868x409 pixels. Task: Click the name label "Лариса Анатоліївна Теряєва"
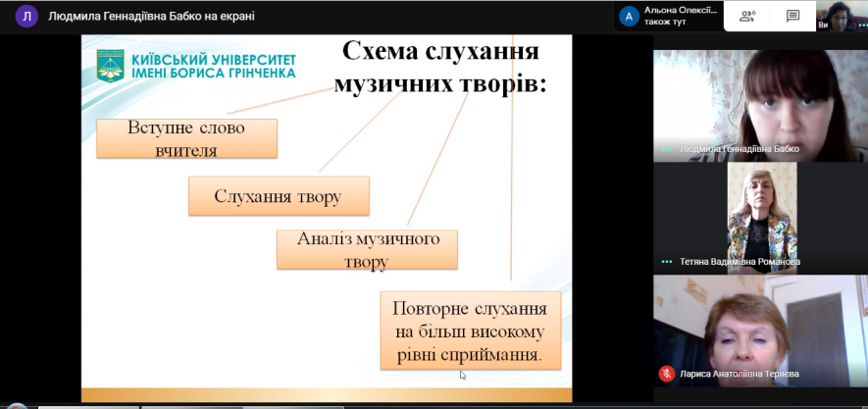tap(740, 374)
